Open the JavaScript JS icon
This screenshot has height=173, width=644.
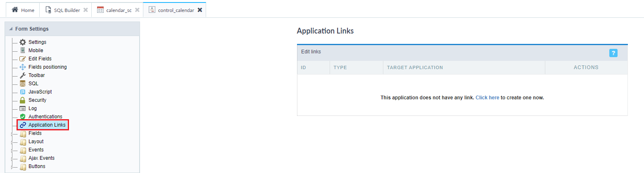[x=23, y=92]
